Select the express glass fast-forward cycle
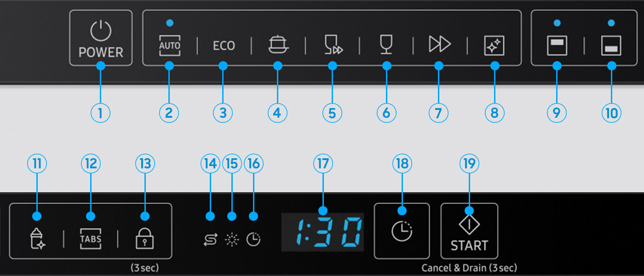 click(x=333, y=45)
